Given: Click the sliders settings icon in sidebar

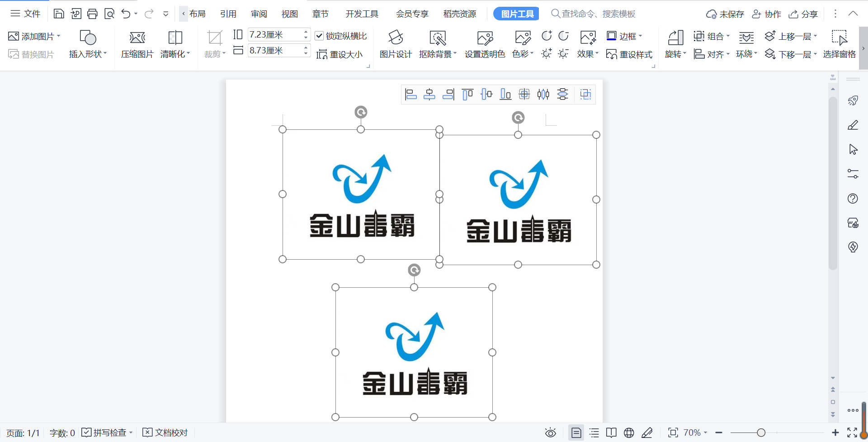Looking at the screenshot, I should (x=853, y=174).
